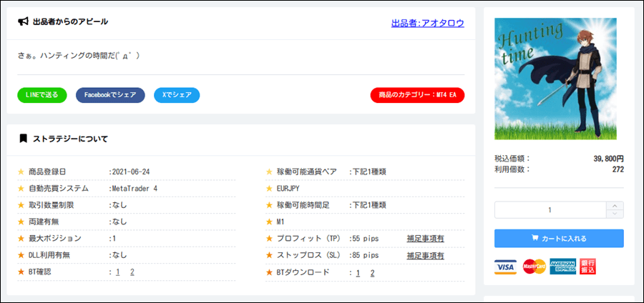This screenshot has height=303, width=644.
Task: Open BT確認 link 2
Action: pyautogui.click(x=132, y=272)
